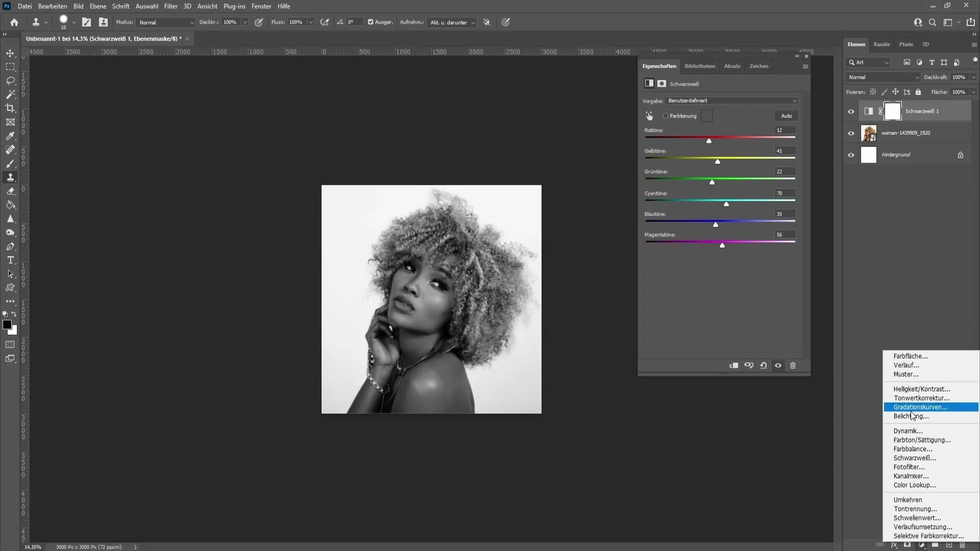Screen dimensions: 980x551
Task: Select the Clone Stamp tool
Action: [10, 177]
